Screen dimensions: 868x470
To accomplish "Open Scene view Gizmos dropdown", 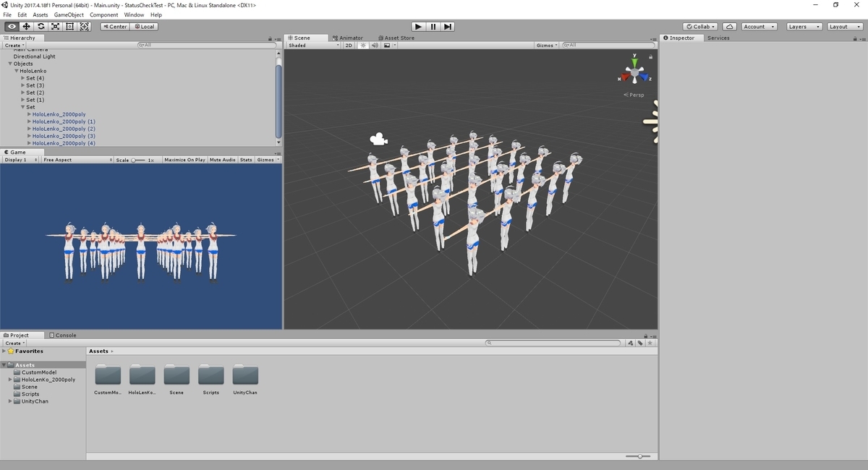I will [x=547, y=46].
